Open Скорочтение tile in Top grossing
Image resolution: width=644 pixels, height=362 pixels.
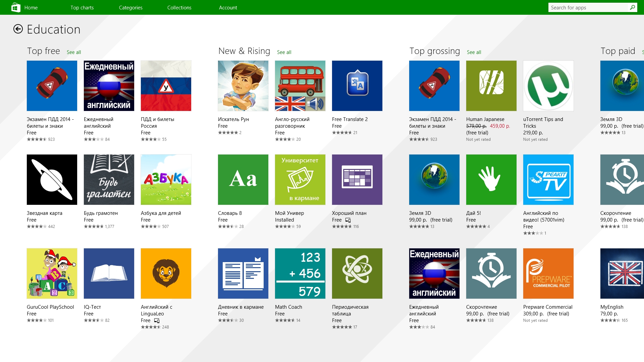click(x=491, y=274)
